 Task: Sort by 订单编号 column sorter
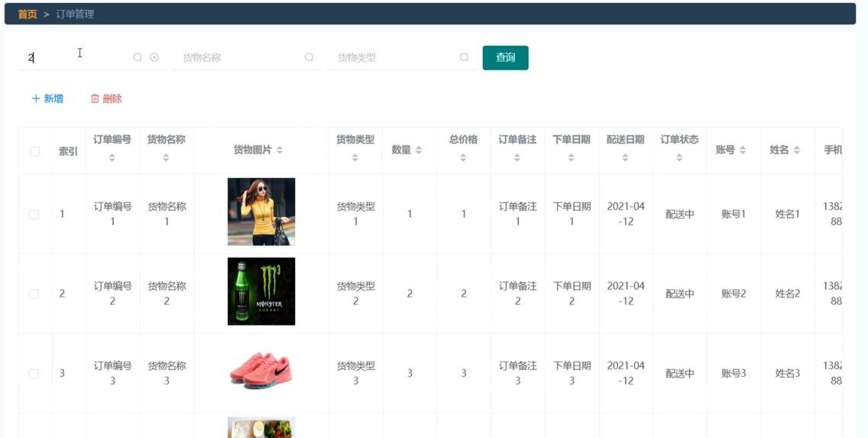click(112, 158)
